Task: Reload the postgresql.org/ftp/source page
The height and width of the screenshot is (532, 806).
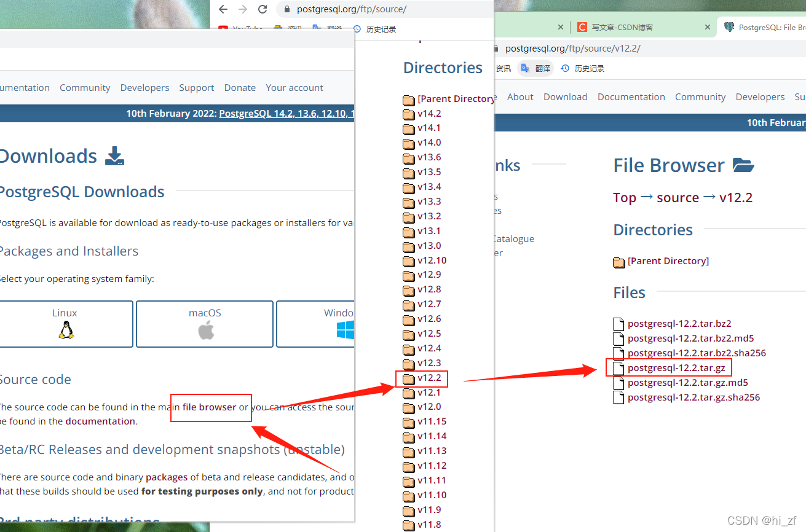Action: (263, 9)
